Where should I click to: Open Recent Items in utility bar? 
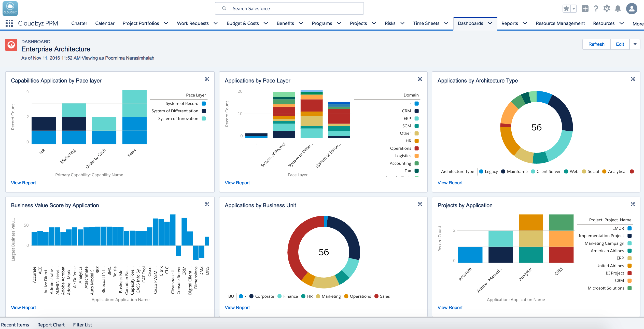click(15, 325)
